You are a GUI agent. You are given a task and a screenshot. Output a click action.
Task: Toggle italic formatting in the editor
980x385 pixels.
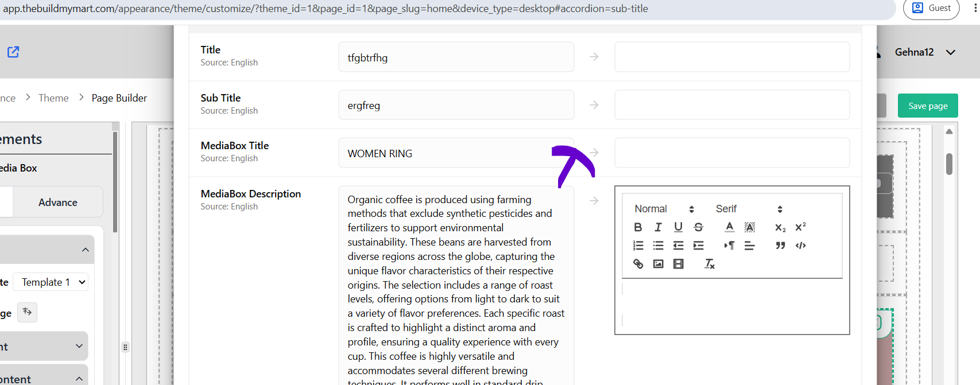click(658, 227)
